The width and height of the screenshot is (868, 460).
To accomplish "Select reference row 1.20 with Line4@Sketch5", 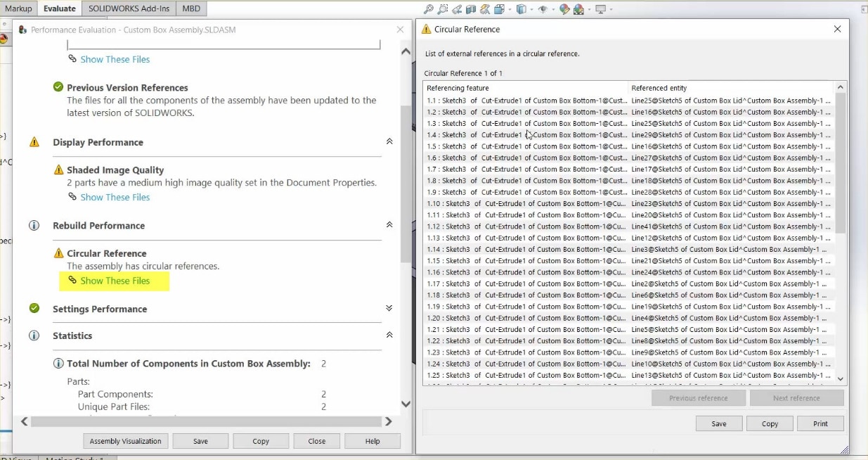I will coord(628,318).
